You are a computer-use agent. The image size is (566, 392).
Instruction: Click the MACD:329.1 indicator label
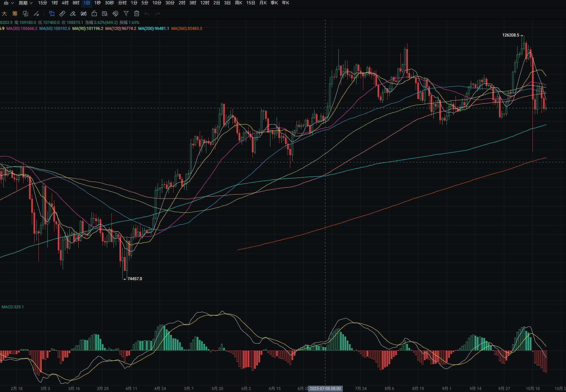[x=13, y=307]
